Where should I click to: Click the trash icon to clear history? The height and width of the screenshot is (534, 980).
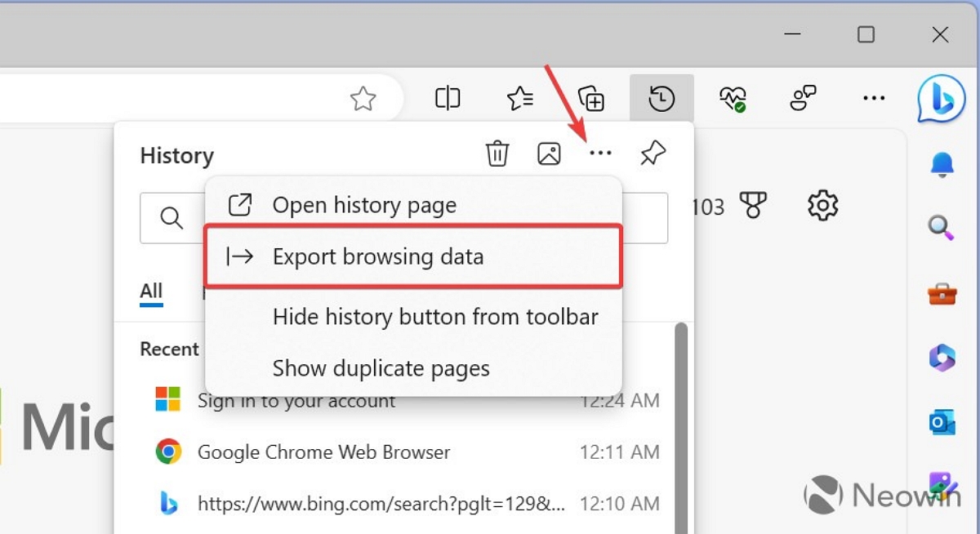497,154
